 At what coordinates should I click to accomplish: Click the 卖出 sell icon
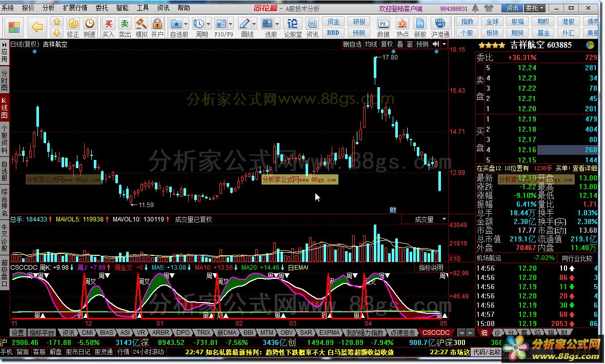pyautogui.click(x=125, y=24)
